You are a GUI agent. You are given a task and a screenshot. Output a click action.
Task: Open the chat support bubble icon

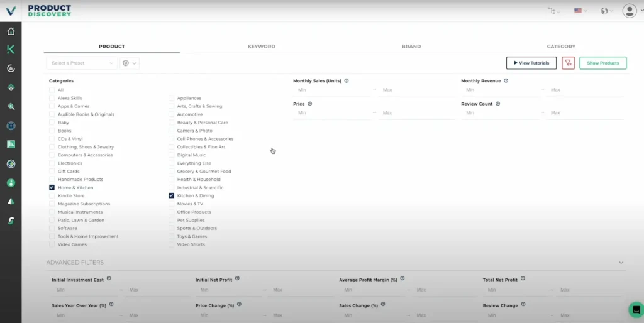click(636, 309)
